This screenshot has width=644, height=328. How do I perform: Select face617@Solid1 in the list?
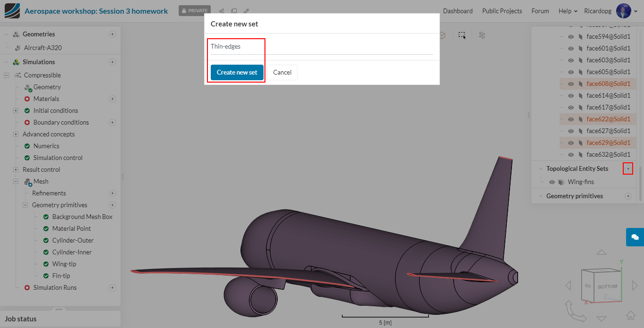click(x=608, y=107)
